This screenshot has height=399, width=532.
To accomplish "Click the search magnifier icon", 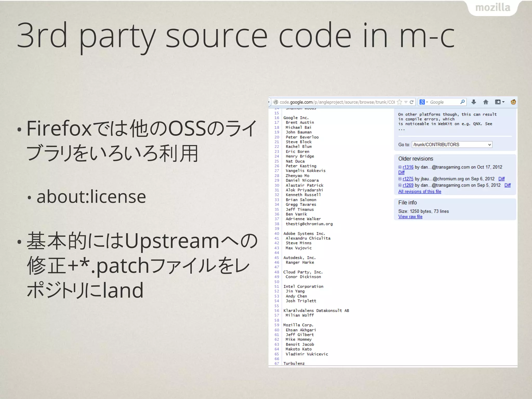I will click(462, 102).
